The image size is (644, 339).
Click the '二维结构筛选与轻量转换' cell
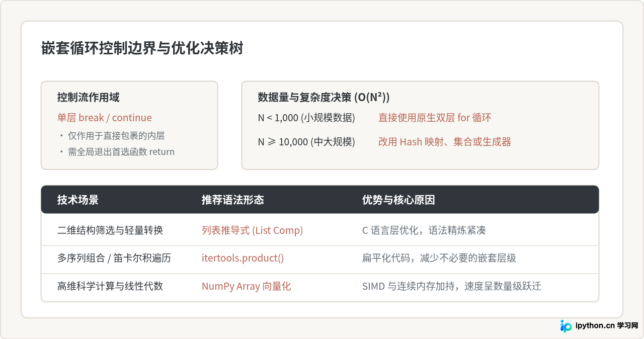(110, 230)
